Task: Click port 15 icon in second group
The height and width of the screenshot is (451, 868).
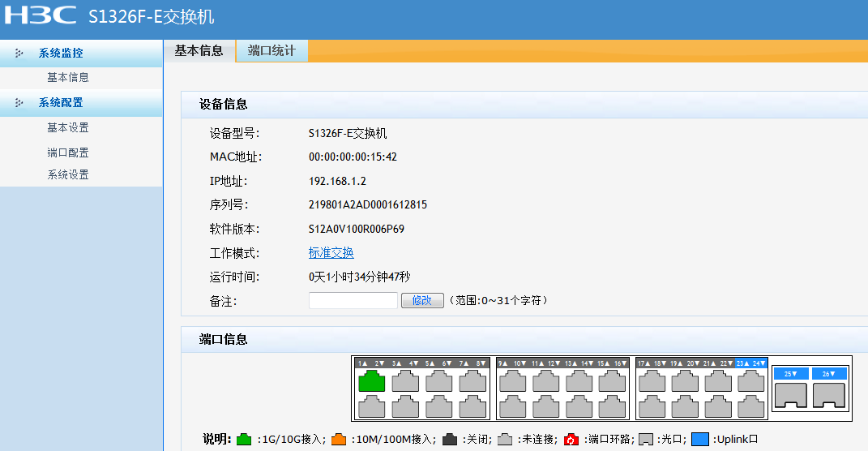Action: 612,380
